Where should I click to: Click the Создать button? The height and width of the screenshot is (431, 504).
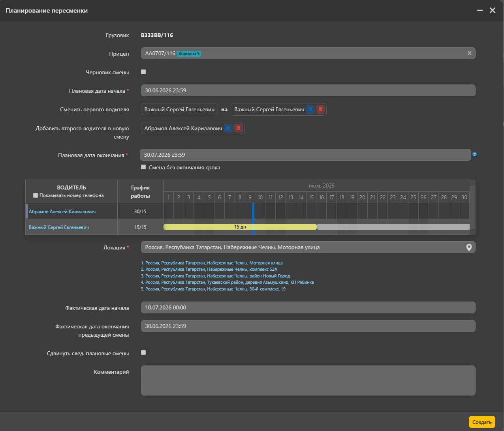(x=482, y=422)
